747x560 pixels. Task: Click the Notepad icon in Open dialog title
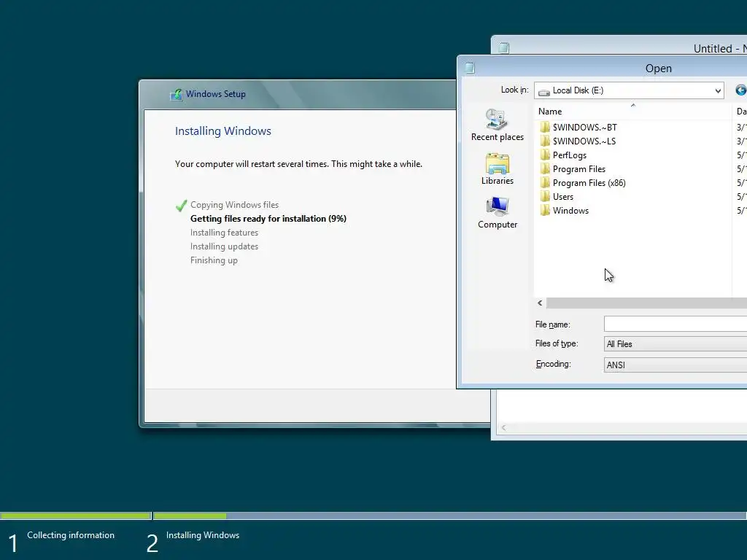click(x=470, y=68)
